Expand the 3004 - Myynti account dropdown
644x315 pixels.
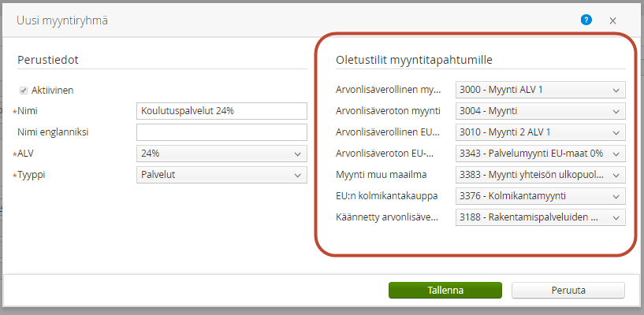540,111
